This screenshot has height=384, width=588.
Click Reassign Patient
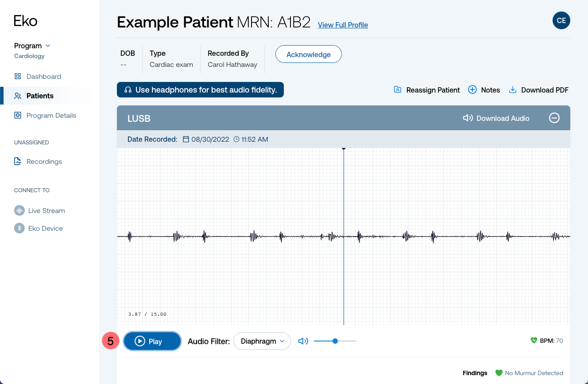tap(427, 90)
